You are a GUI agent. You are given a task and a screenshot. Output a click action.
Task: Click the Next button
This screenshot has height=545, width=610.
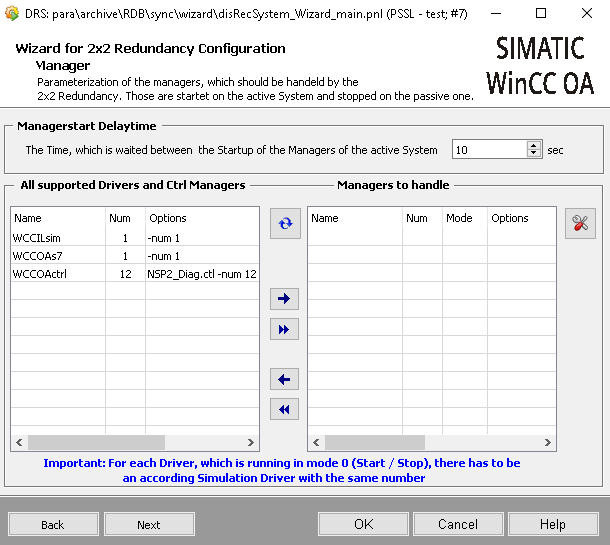coord(149,524)
